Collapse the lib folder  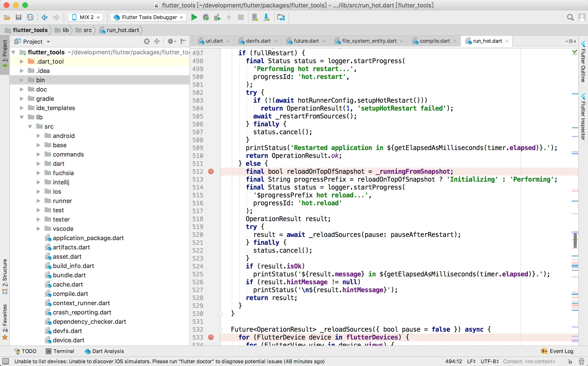click(x=22, y=117)
